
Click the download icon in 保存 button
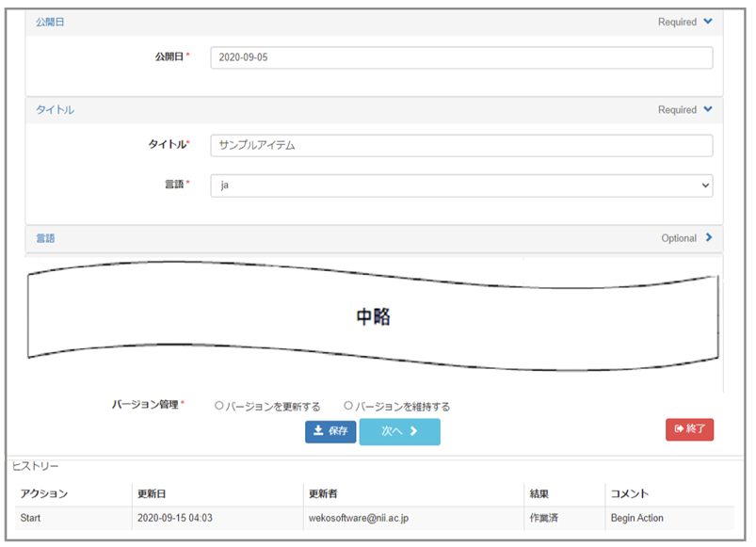pyautogui.click(x=318, y=431)
